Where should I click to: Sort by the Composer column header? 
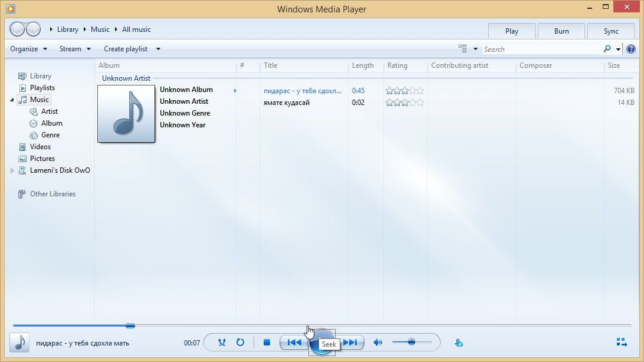click(560, 65)
